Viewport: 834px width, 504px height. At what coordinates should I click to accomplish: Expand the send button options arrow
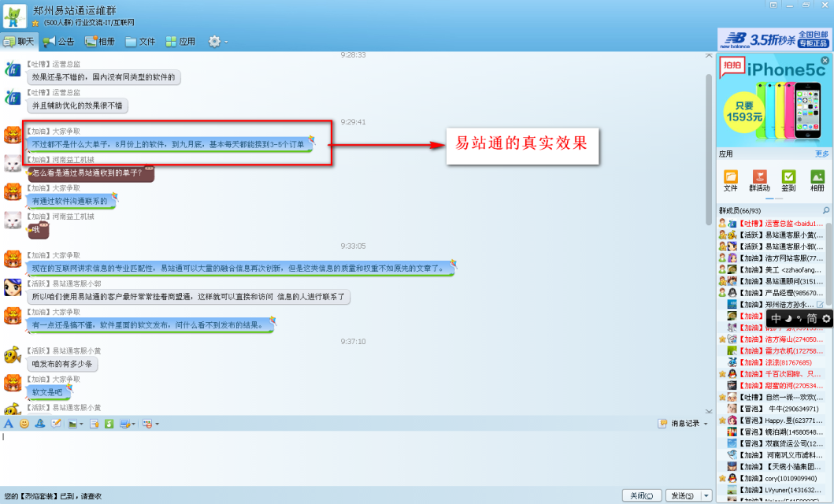click(x=706, y=495)
